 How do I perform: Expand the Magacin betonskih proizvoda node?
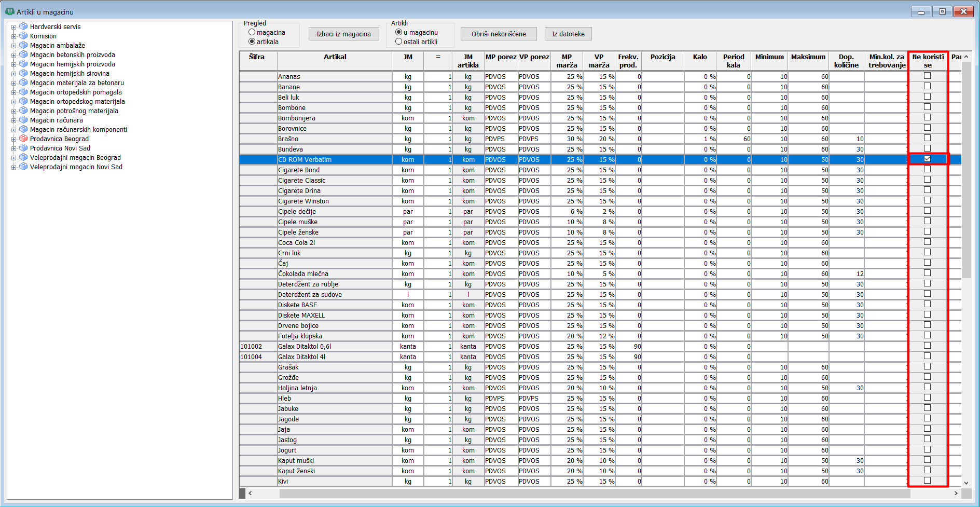coord(14,55)
